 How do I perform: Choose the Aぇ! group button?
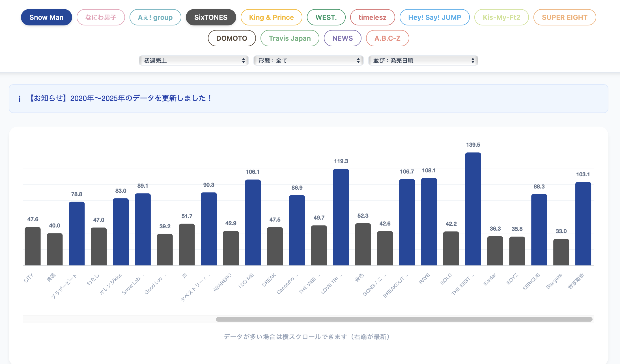(x=155, y=17)
